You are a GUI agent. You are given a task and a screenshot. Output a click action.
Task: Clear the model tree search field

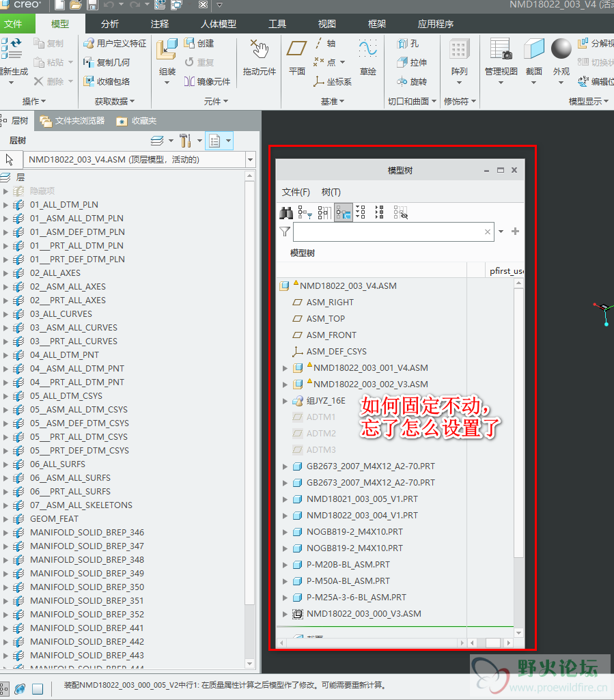click(487, 232)
